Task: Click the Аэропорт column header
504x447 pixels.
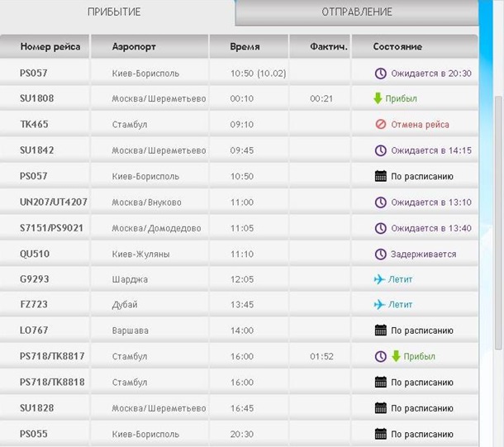Action: click(134, 47)
